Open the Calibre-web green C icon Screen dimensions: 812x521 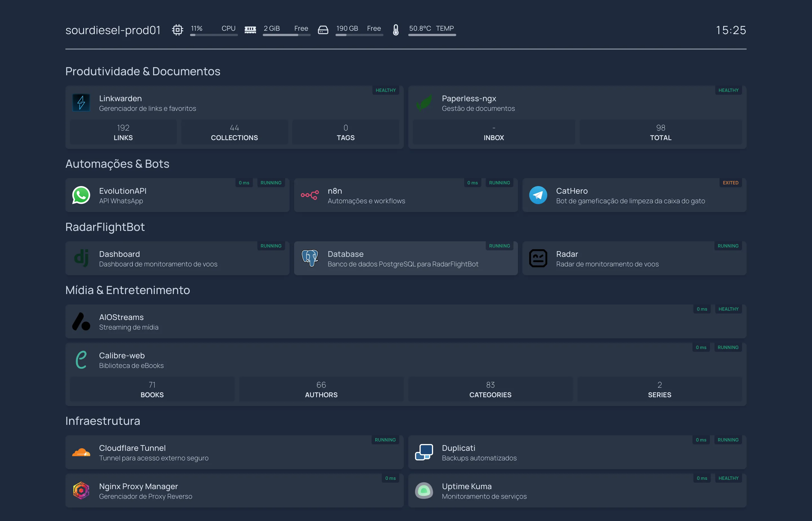[x=81, y=360]
